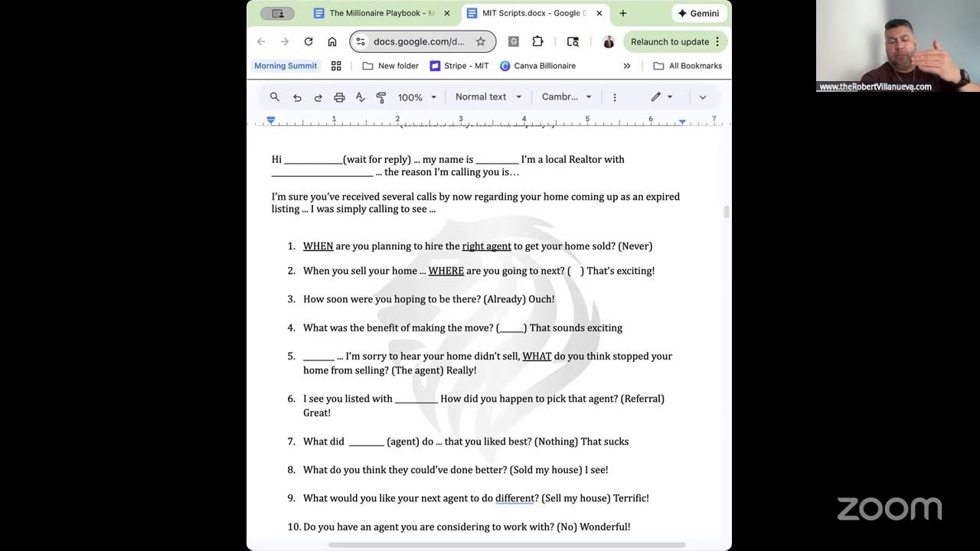This screenshot has width=980, height=551.
Task: Open the browser home page
Action: tap(332, 41)
